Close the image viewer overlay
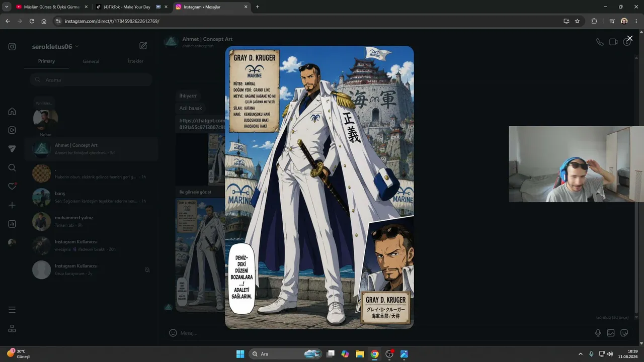The width and height of the screenshot is (644, 362). pyautogui.click(x=629, y=38)
